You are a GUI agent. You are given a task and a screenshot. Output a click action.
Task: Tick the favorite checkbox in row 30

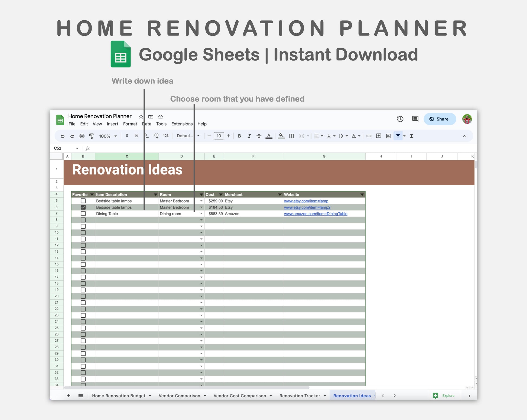coord(83,360)
